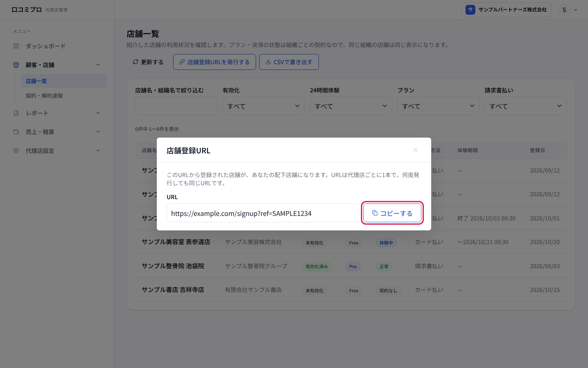Close the 店舗登録URL dialog
This screenshot has height=368, width=588.
416,150
